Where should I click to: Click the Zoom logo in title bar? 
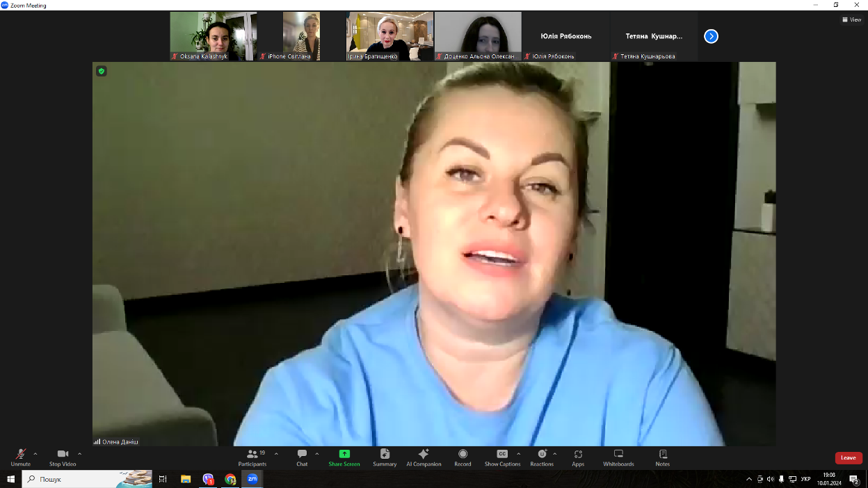click(x=5, y=5)
